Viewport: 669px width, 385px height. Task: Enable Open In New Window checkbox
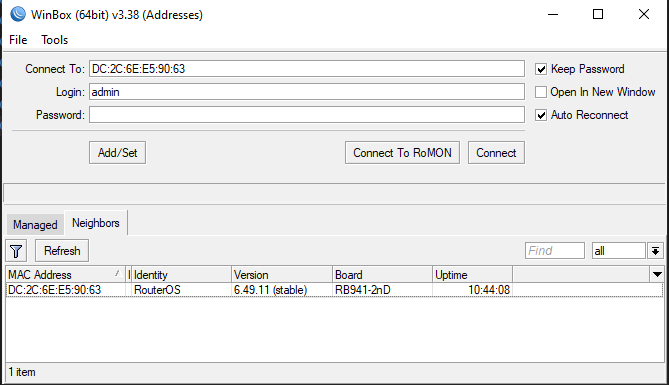pos(541,92)
